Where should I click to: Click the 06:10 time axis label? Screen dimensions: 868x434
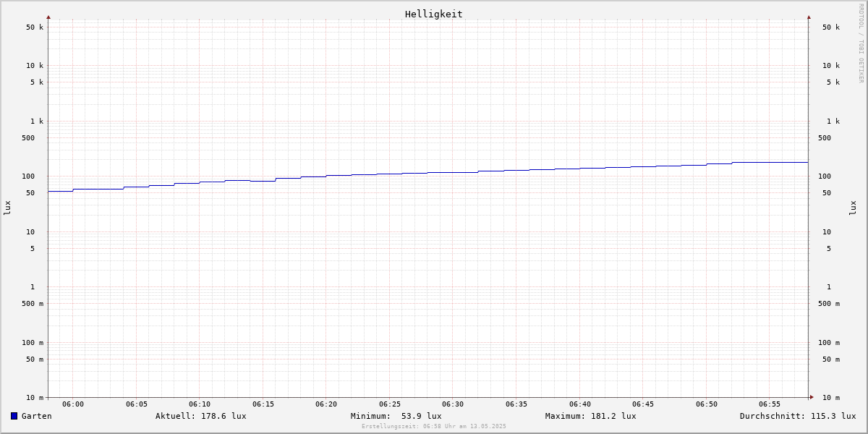[x=200, y=404]
